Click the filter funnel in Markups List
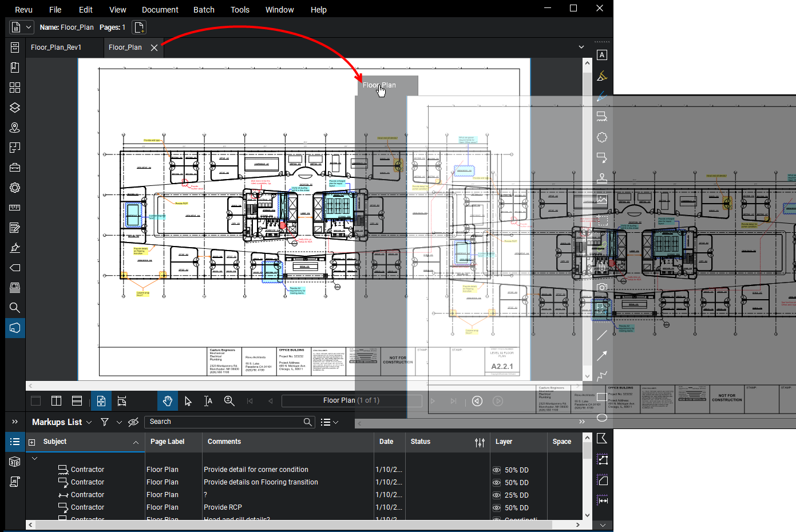This screenshot has width=796, height=532. (x=105, y=422)
